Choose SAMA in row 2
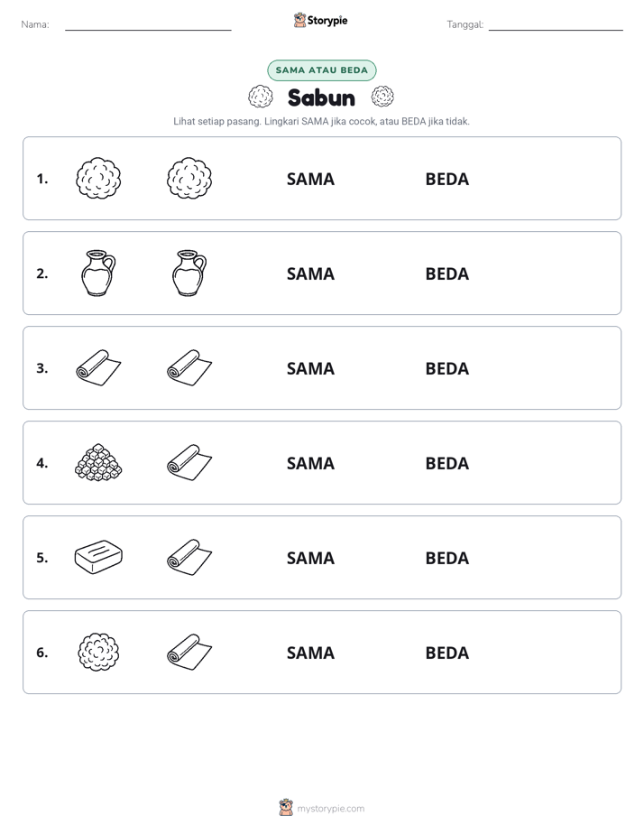 point(310,273)
